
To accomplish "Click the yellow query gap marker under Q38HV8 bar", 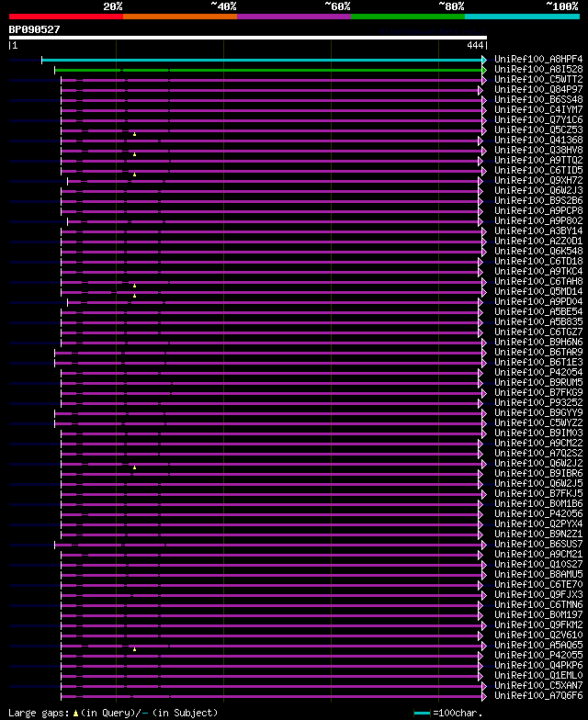I will coord(134,154).
